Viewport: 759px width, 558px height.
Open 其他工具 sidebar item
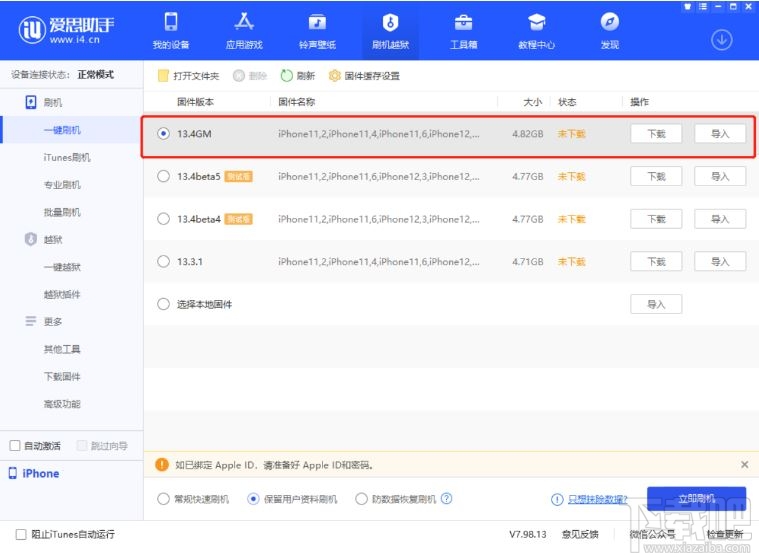coord(62,349)
